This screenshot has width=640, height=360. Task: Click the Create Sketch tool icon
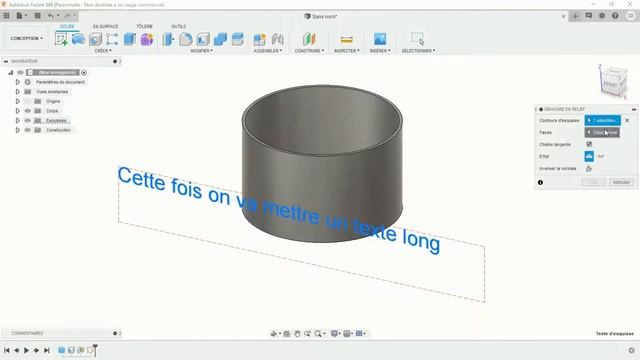(x=61, y=39)
